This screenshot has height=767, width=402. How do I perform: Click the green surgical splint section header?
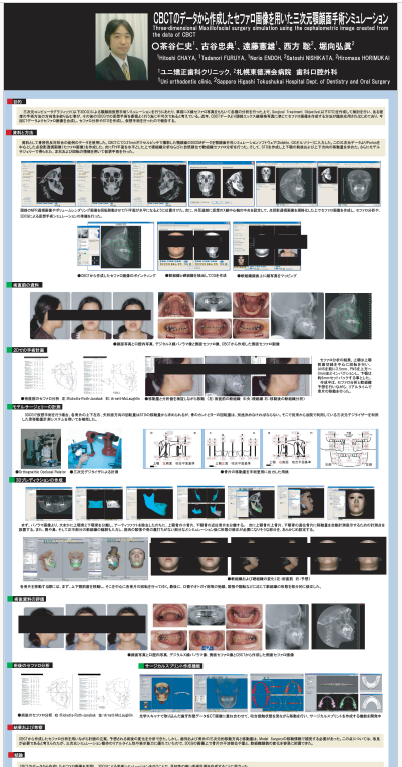[171, 666]
